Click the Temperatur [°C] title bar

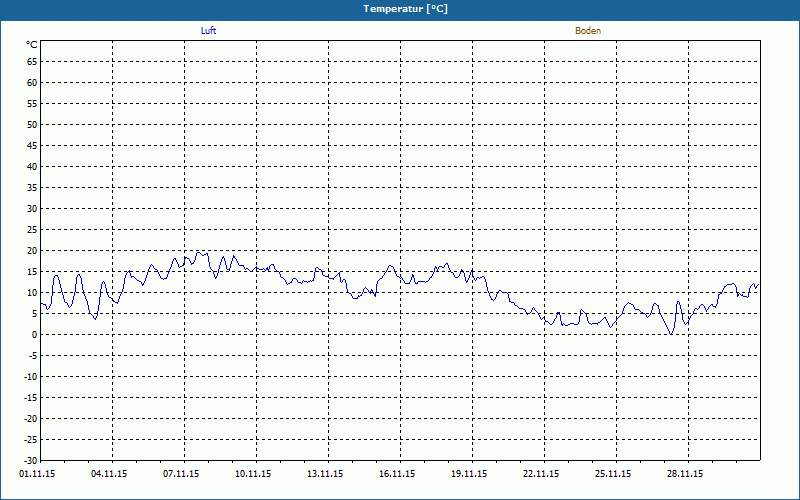coord(400,9)
